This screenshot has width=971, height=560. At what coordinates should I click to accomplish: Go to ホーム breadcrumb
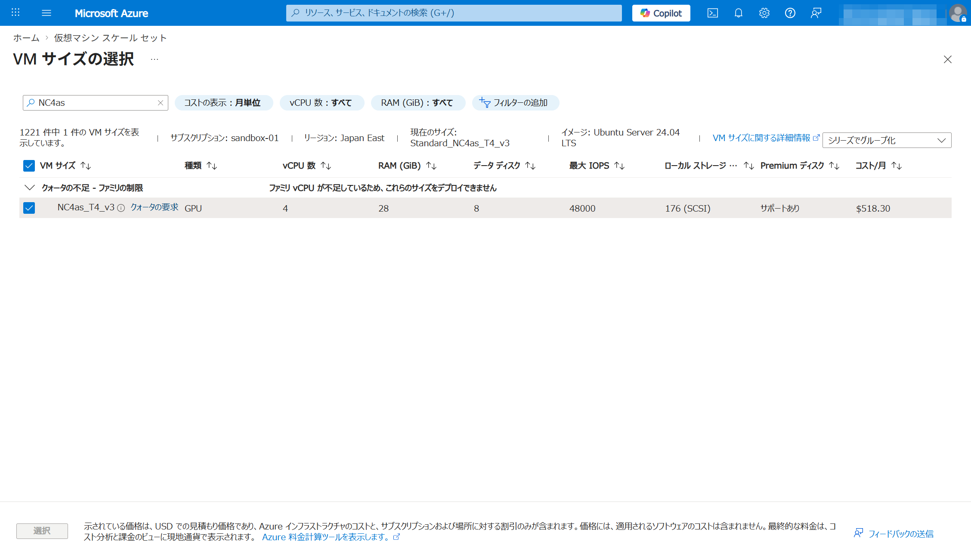pyautogui.click(x=26, y=38)
